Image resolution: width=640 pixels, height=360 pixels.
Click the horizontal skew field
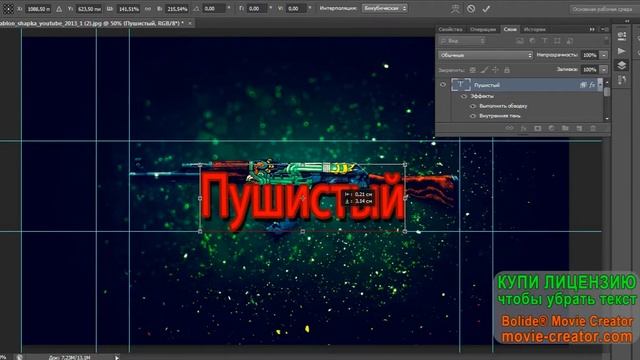(257, 9)
